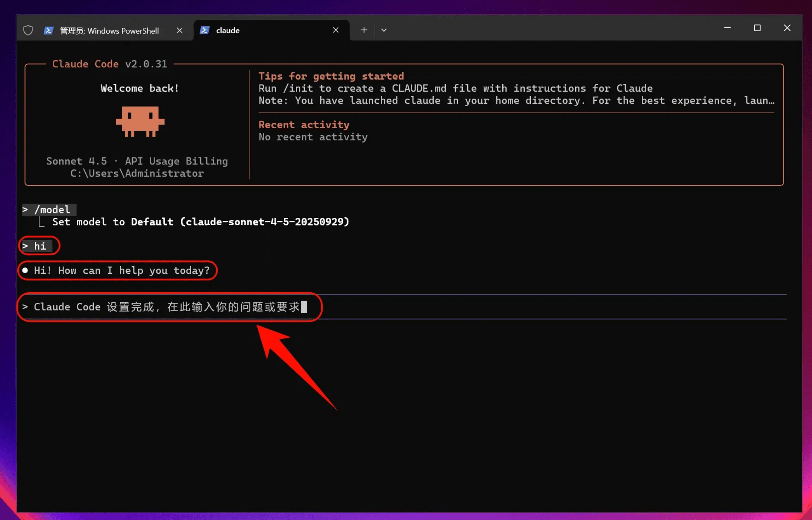Click the Claude Code v2.0.31 title
This screenshot has height=520, width=812.
tap(109, 64)
